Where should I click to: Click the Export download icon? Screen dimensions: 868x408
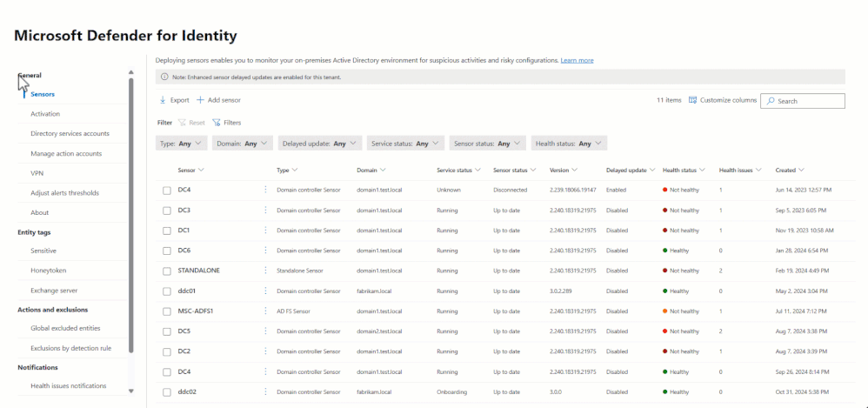(163, 100)
